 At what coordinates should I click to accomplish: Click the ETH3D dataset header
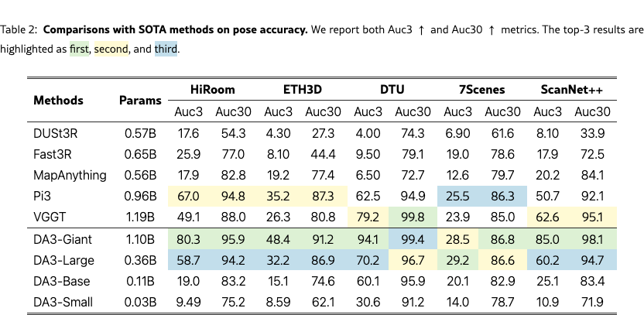pyautogui.click(x=294, y=90)
